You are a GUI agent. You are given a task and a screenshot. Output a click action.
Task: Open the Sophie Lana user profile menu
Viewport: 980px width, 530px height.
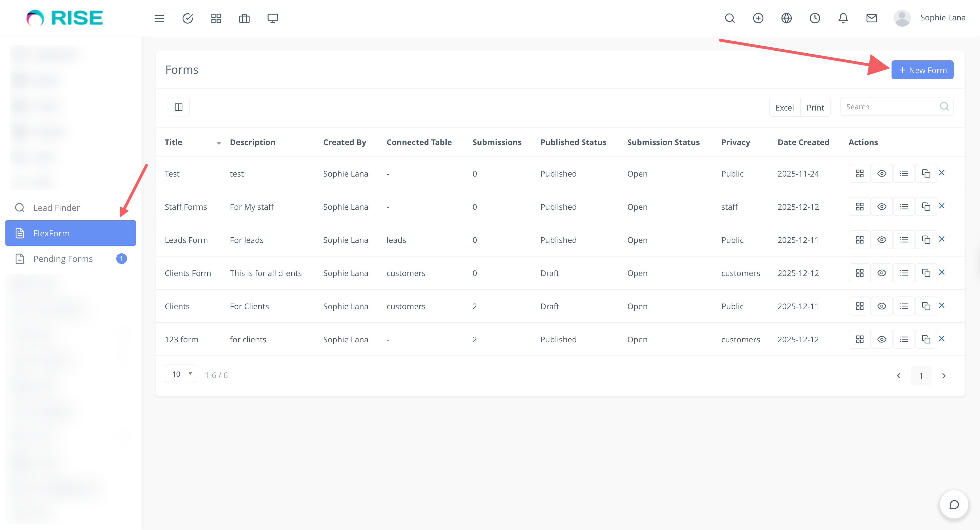930,18
